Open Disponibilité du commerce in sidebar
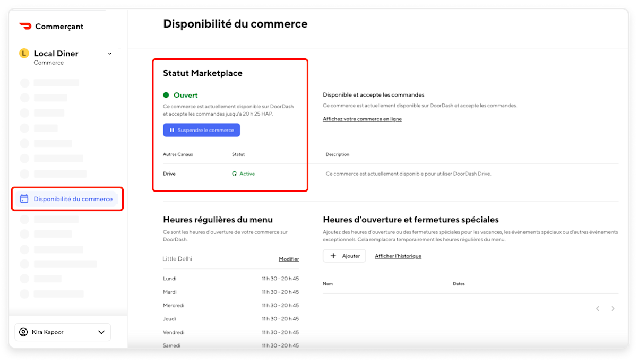The height and width of the screenshot is (364, 637). [67, 199]
